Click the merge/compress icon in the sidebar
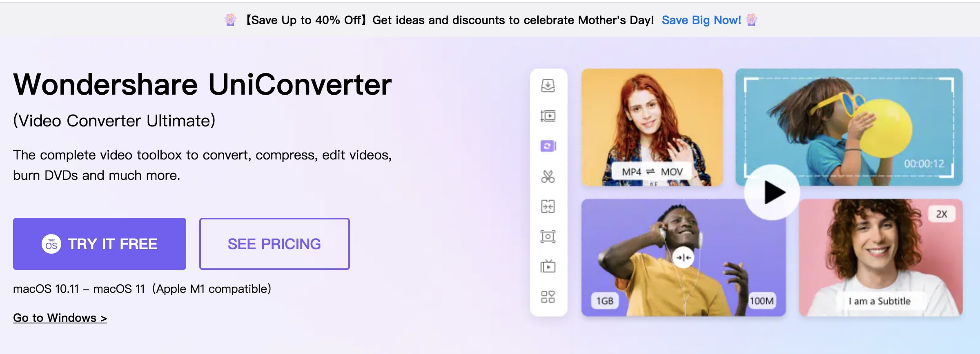 [548, 206]
